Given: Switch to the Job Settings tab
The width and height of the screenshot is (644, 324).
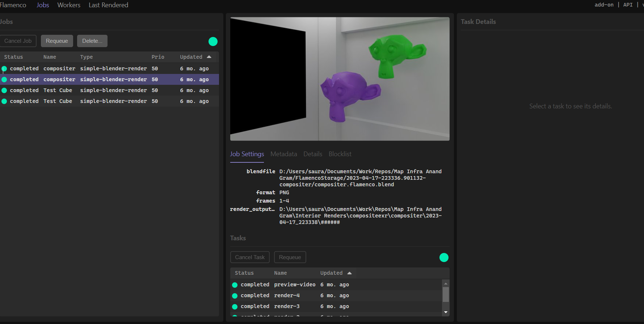Looking at the screenshot, I should click(x=247, y=154).
